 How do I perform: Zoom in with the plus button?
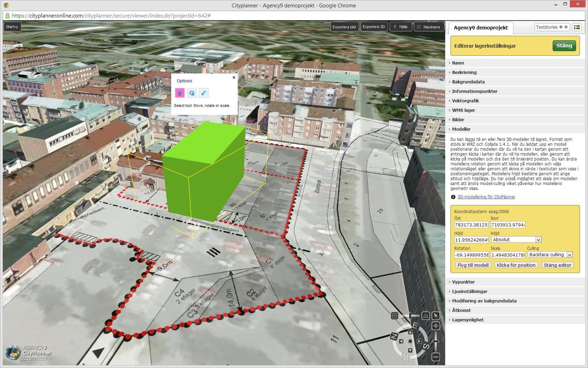[436, 326]
